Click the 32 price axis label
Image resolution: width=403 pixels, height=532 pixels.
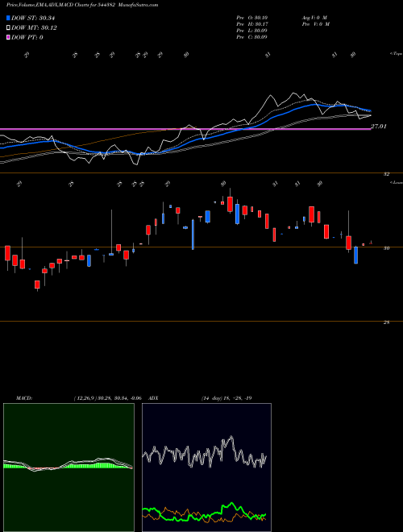coord(386,174)
